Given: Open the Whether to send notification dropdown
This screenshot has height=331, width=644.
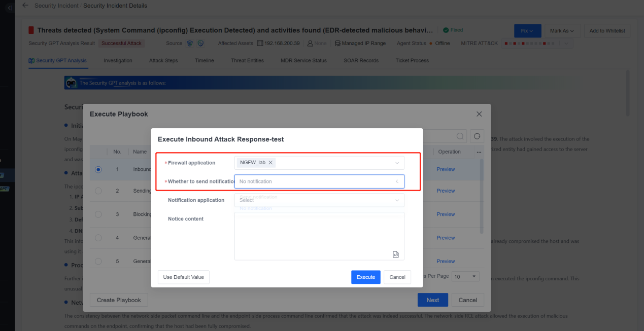Looking at the screenshot, I should tap(319, 181).
